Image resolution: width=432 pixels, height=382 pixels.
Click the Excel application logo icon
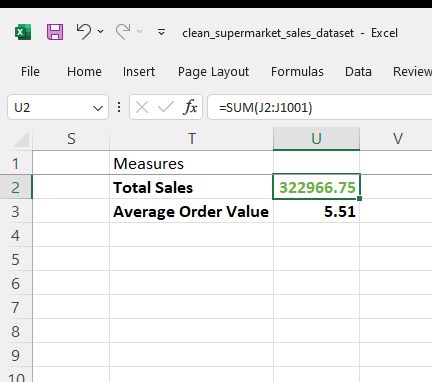tap(23, 32)
